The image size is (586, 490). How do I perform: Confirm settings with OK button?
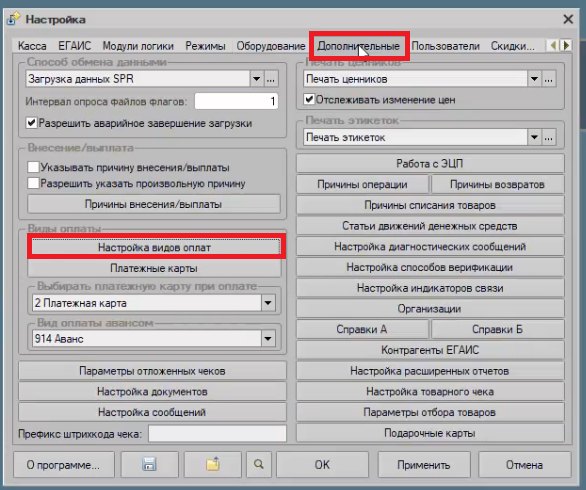tap(322, 465)
